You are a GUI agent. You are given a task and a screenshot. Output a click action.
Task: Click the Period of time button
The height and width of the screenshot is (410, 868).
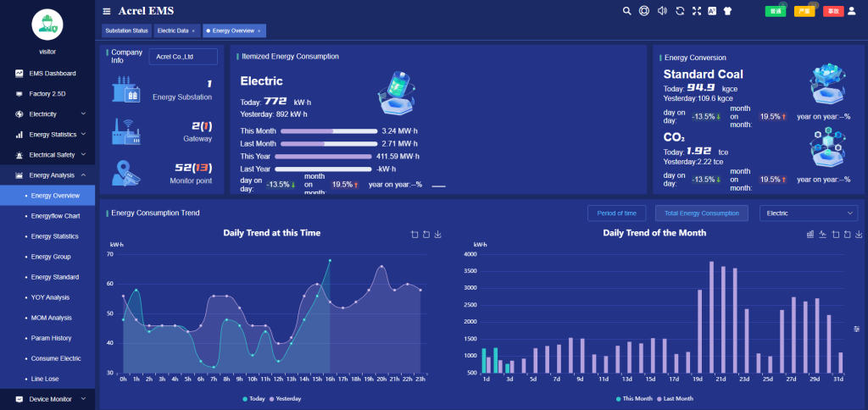click(616, 213)
